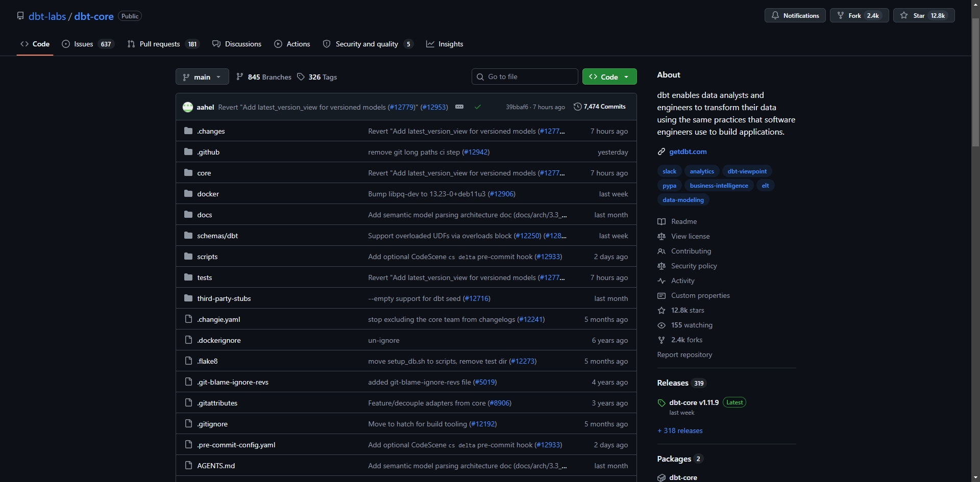
Task: Select the analytics topic tag
Action: tap(702, 171)
